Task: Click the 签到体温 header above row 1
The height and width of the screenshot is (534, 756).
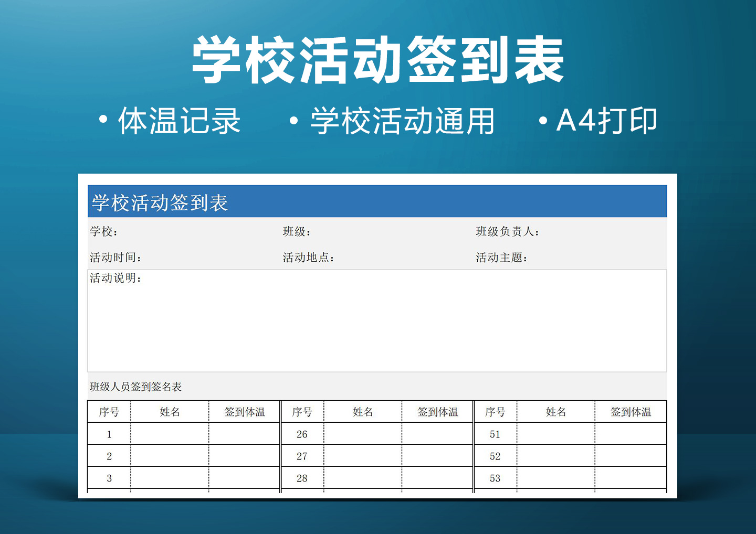Action: tap(245, 412)
